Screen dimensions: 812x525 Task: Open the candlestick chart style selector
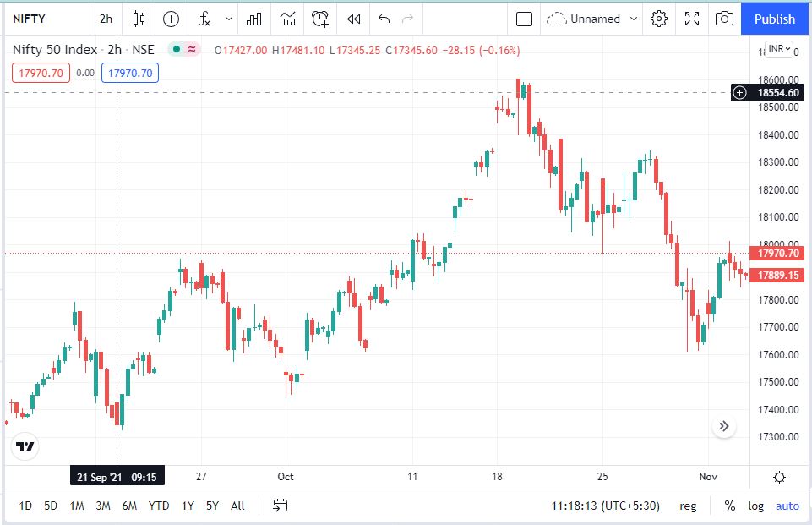[139, 19]
